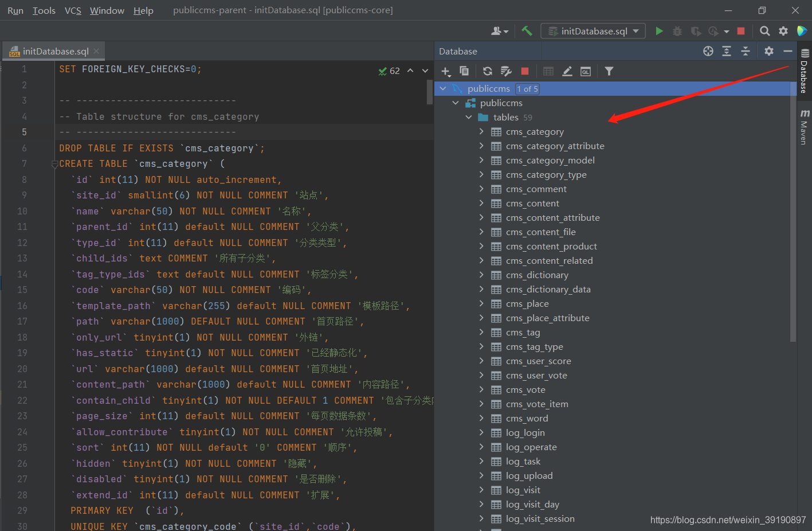Select cms_place_attribute table
This screenshot has width=812, height=531.
point(547,318)
